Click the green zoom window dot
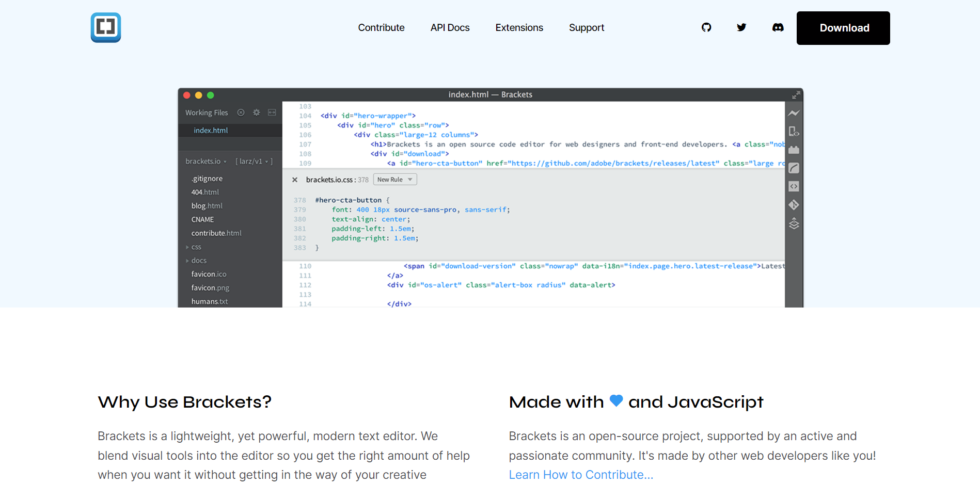 [211, 95]
